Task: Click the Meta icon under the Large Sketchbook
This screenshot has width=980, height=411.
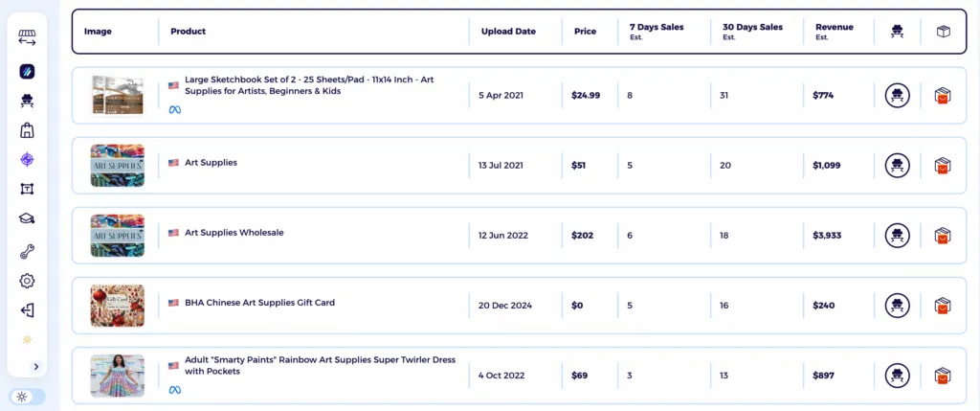Action: [x=175, y=110]
